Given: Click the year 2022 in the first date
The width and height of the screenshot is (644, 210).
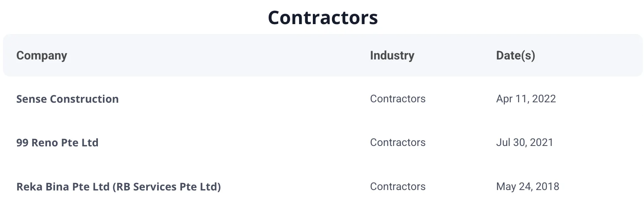Looking at the screenshot, I should pyautogui.click(x=545, y=99).
